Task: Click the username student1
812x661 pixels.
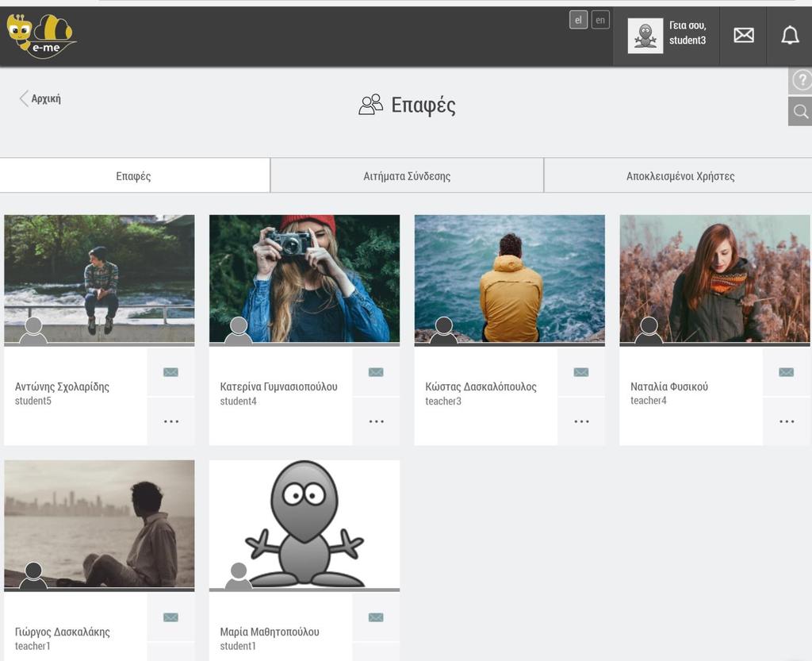Action: 238,646
